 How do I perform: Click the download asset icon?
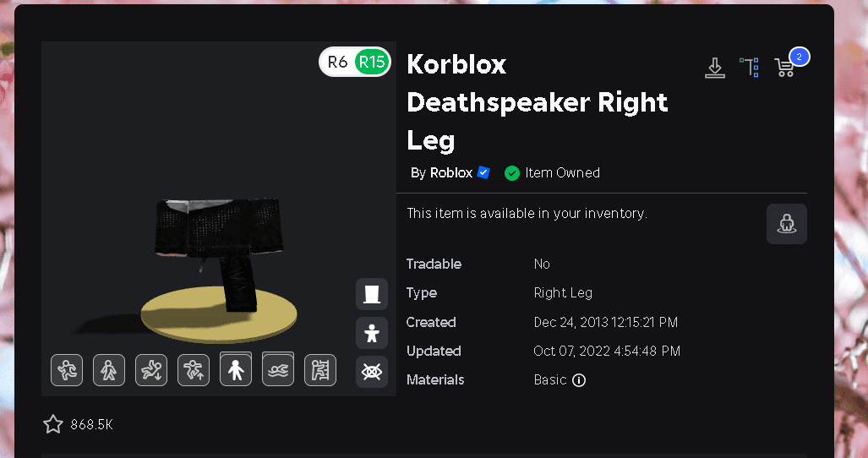click(x=715, y=68)
